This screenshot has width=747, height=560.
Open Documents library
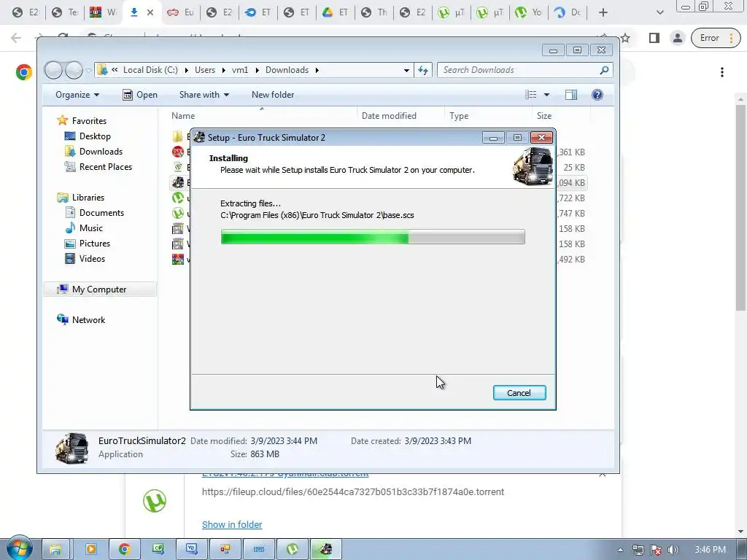[101, 213]
